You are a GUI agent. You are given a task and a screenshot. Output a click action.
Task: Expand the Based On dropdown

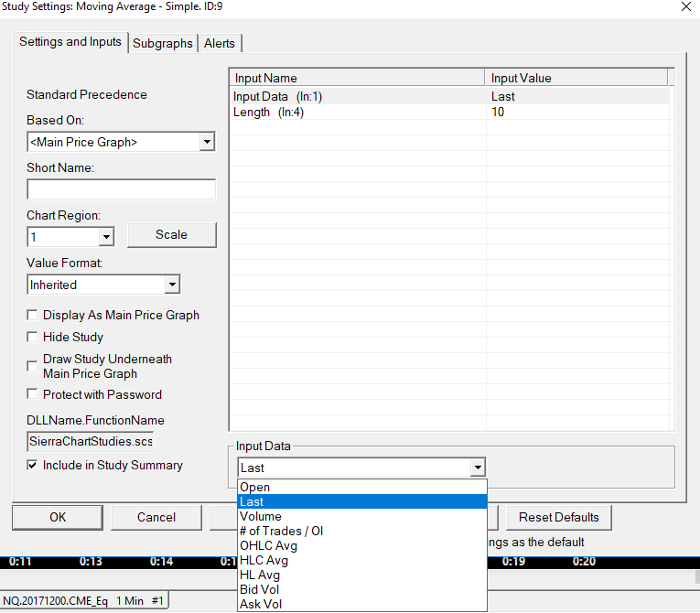pyautogui.click(x=207, y=142)
